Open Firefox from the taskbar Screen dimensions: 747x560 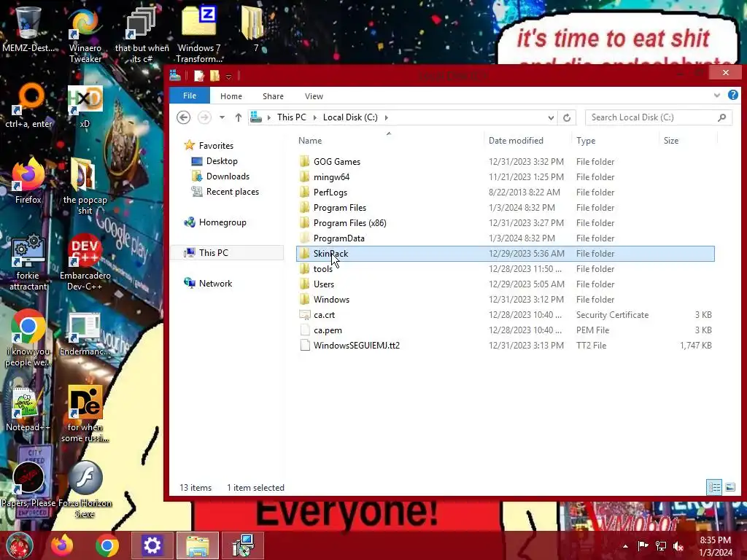[62, 545]
